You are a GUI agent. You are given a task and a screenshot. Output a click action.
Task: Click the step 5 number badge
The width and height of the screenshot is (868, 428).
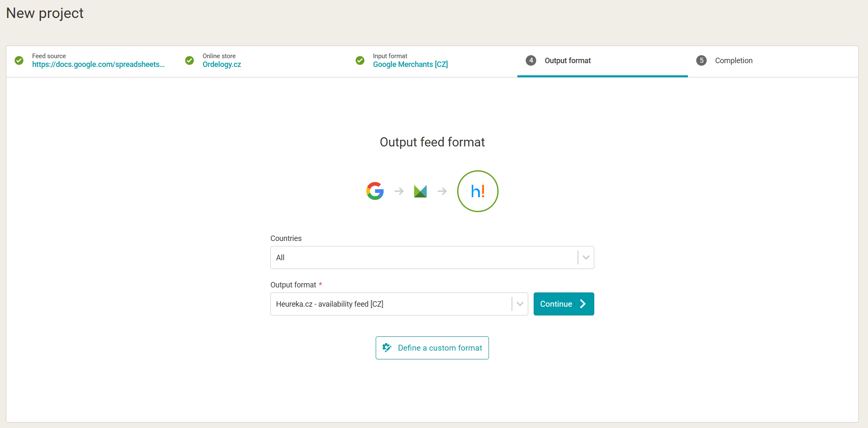click(701, 61)
